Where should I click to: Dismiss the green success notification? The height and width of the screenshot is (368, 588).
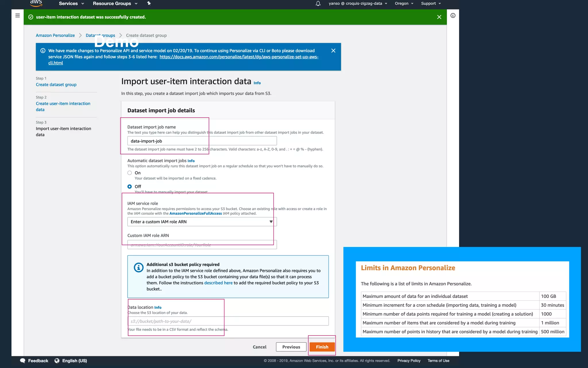coord(439,17)
